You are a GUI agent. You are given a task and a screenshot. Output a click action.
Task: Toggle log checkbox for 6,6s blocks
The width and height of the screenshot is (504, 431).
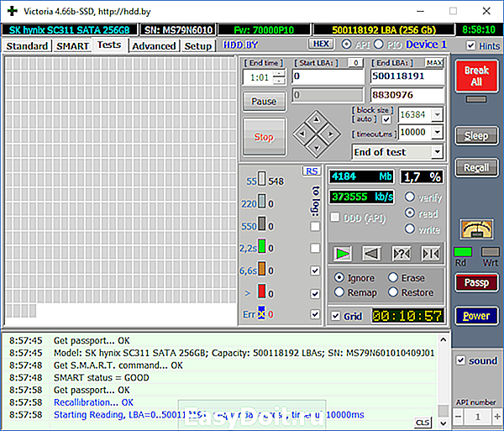[x=315, y=271]
